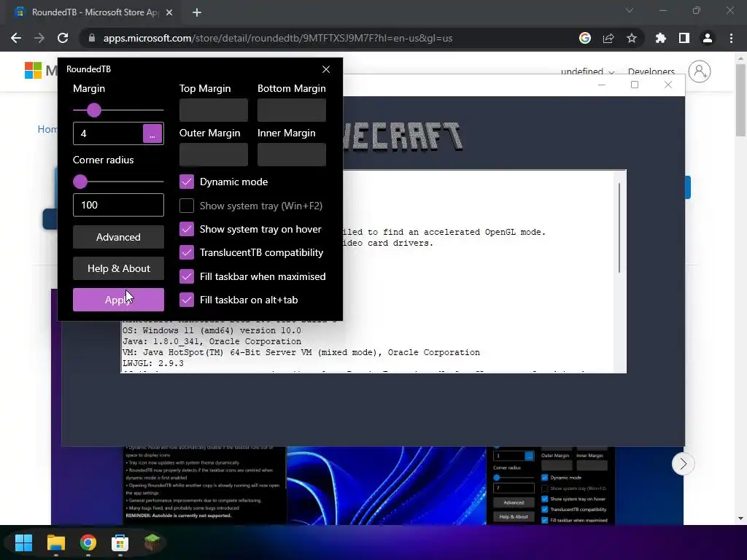Viewport: 747px width, 560px height.
Task: Open Minecraft icon in taskbar
Action: coord(152,542)
